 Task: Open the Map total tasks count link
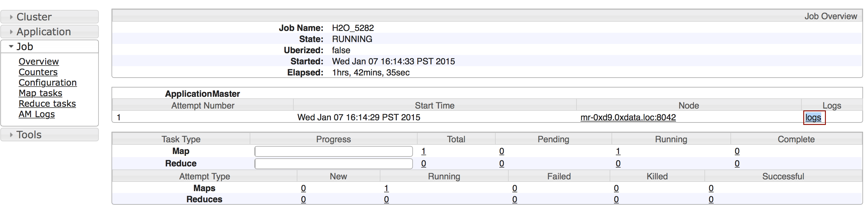point(423,152)
